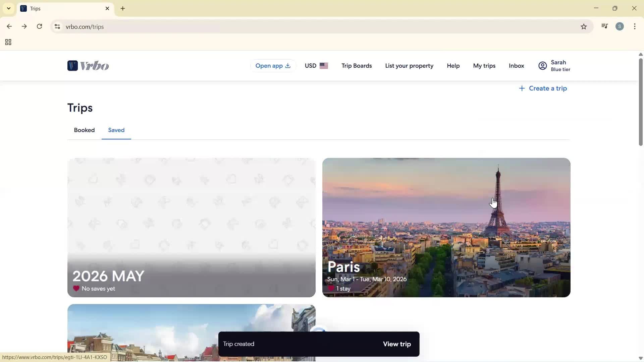Click the download icon on the Open app button

(288, 66)
